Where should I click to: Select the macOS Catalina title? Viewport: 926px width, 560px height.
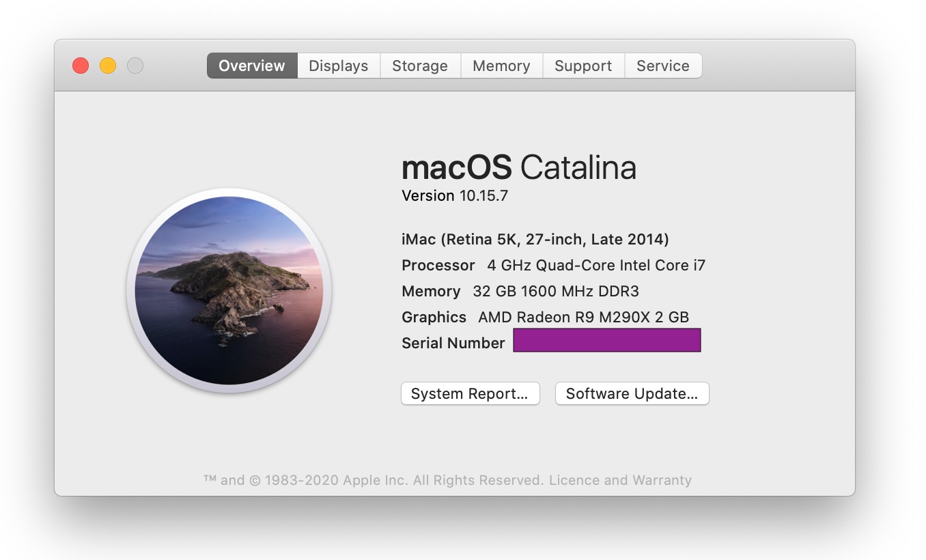pos(518,167)
